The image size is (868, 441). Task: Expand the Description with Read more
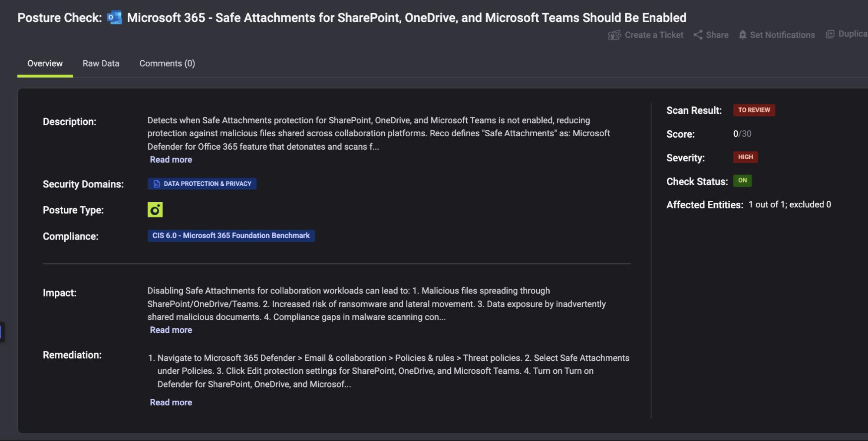pos(170,159)
